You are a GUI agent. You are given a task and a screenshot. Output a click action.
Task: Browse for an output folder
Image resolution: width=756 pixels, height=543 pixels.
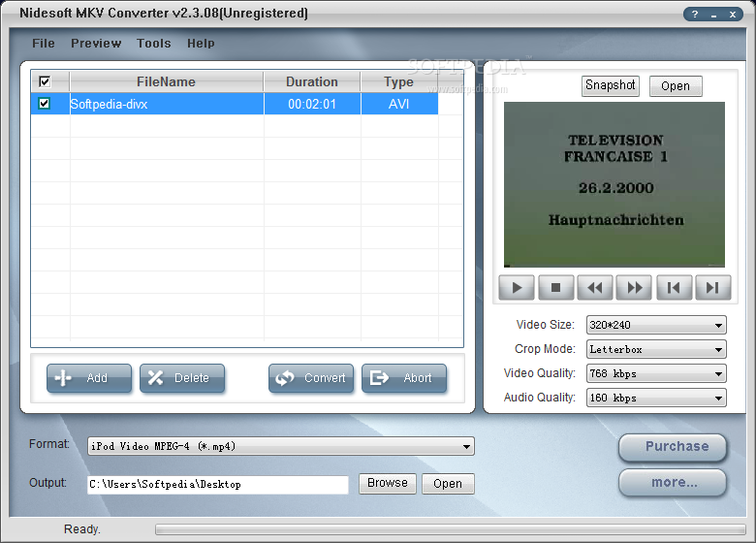click(387, 483)
